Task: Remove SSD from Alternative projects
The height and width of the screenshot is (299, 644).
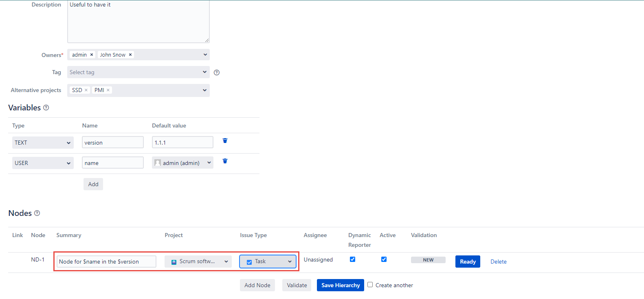Action: pos(86,90)
